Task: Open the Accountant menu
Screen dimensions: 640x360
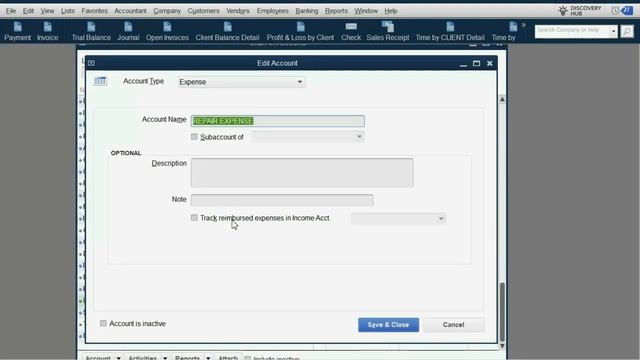Action: tap(130, 11)
